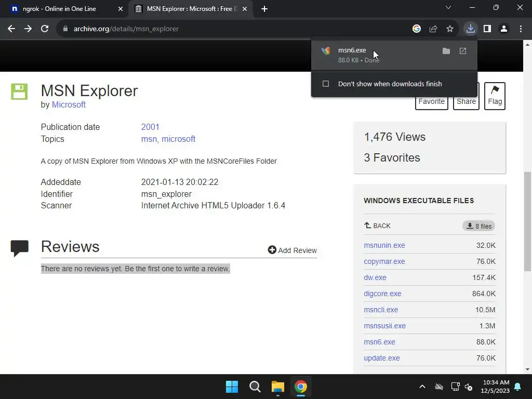The image size is (532, 399).
Task: Download msnsusii.exe
Action: click(x=385, y=326)
